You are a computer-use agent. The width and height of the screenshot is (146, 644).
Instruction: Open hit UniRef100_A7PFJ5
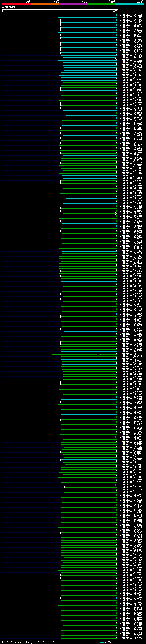131,27
